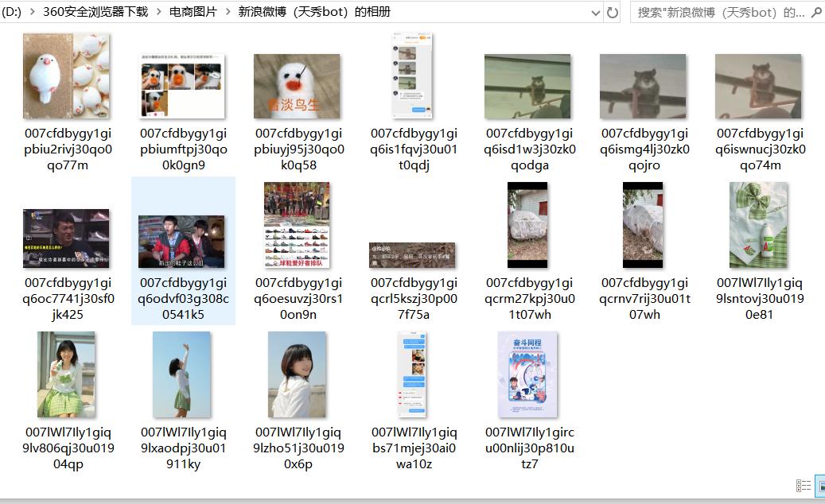Select the brown banner thumbnail 7f75a

click(x=412, y=255)
